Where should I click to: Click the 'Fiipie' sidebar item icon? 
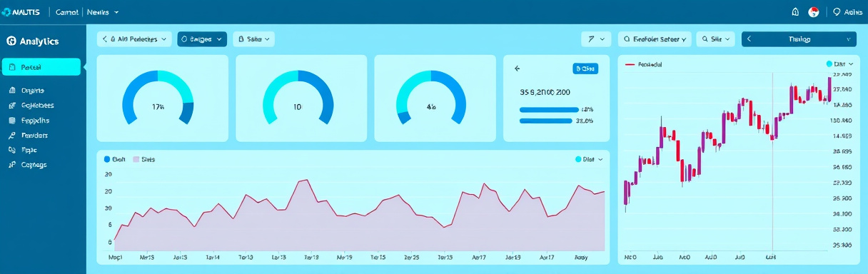tap(12, 150)
